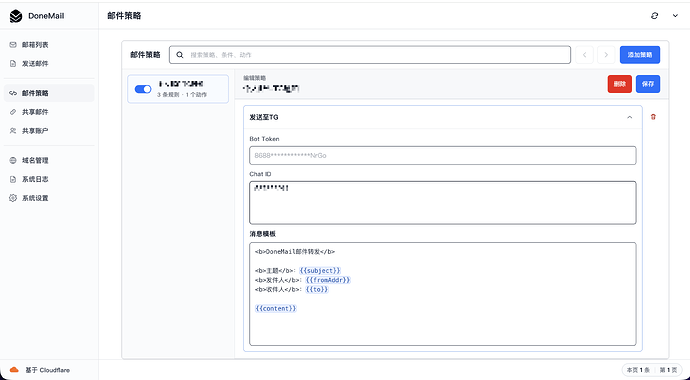The image size is (690, 380).
Task: Go to next page arrow
Action: click(x=606, y=55)
